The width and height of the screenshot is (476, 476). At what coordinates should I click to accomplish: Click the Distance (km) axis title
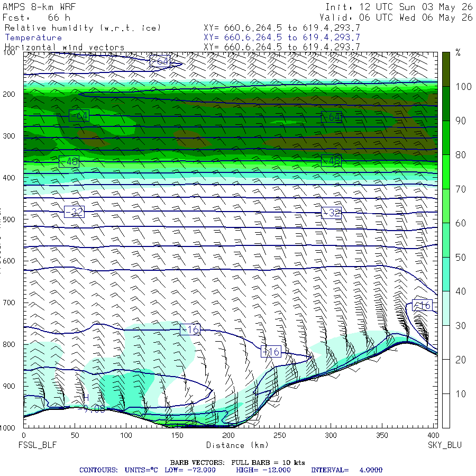pyautogui.click(x=237, y=445)
